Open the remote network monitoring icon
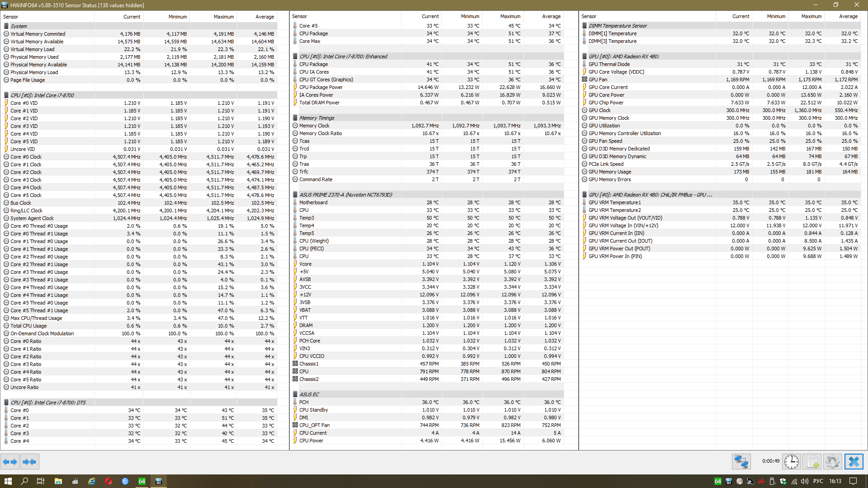 coord(741,462)
